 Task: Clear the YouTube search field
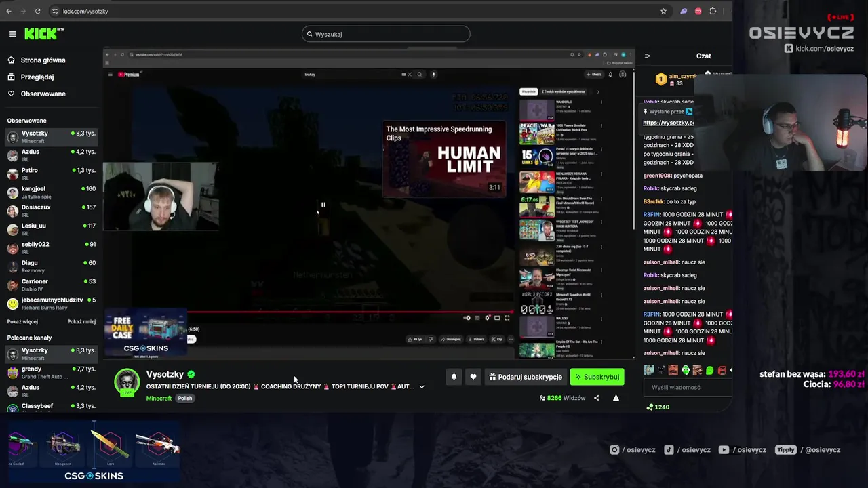click(x=409, y=75)
